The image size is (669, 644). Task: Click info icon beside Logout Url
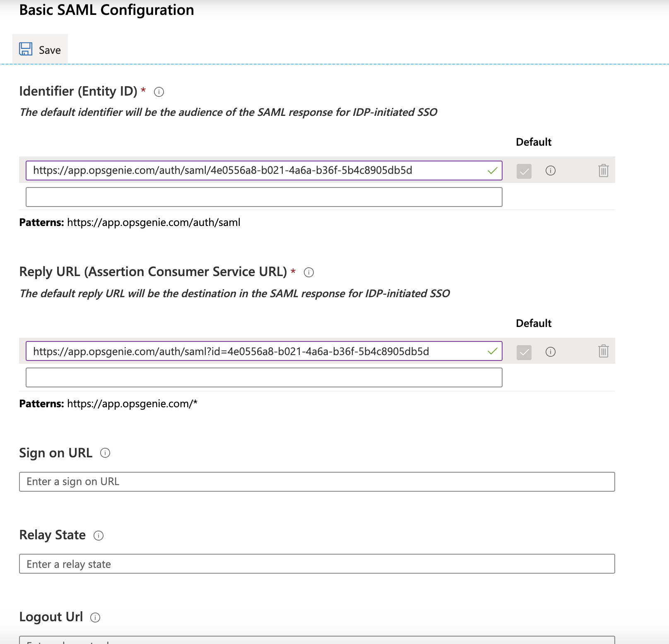(95, 618)
